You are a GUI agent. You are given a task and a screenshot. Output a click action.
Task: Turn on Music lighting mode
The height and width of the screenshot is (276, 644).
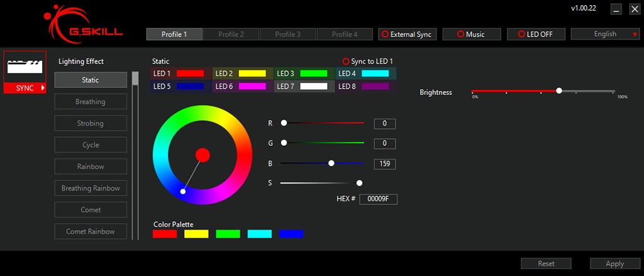pyautogui.click(x=471, y=34)
